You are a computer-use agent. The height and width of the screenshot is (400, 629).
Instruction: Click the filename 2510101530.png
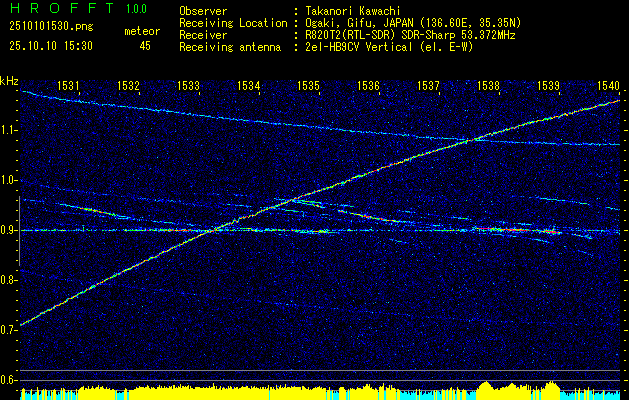point(51,26)
